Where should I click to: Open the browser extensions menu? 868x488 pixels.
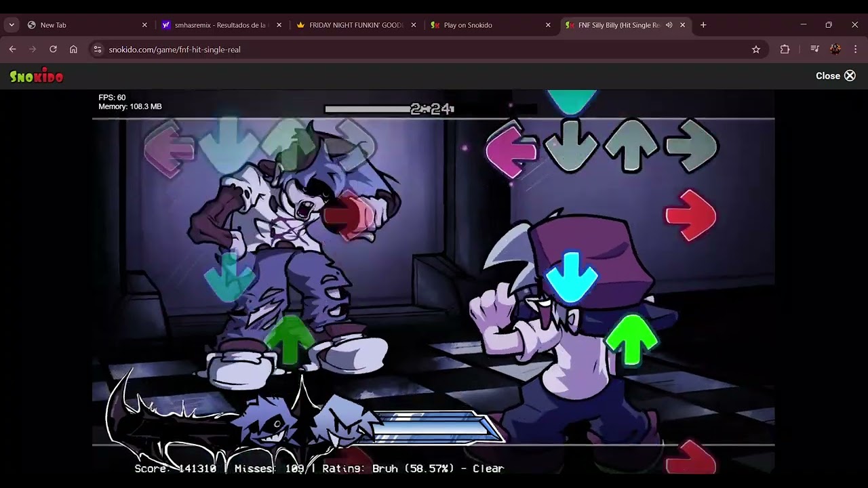pyautogui.click(x=785, y=49)
